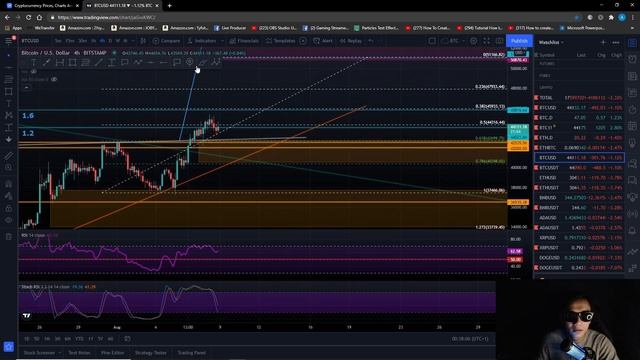Add symbol with Watchlist plus icon
The image size is (640, 360).
coord(603,42)
